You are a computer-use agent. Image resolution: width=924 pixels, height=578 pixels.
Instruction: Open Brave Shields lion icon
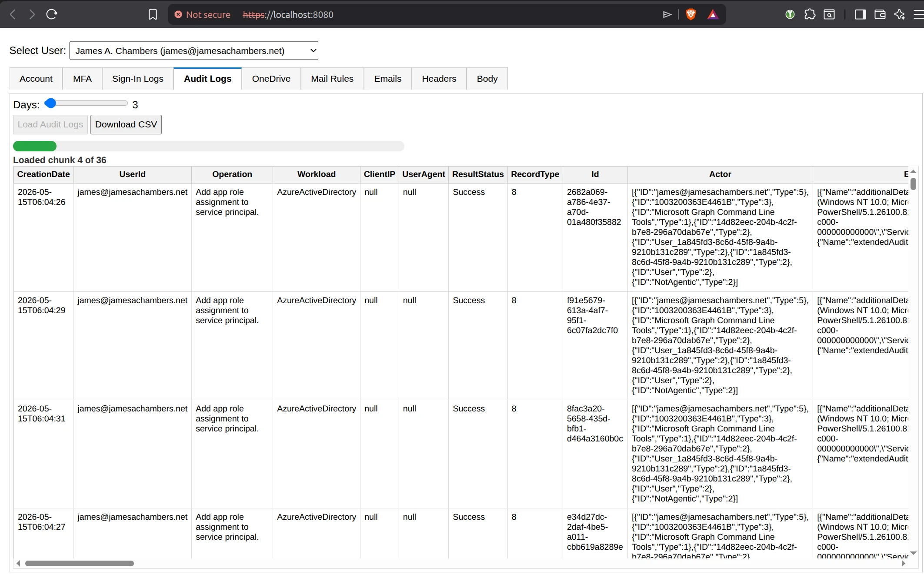(690, 15)
